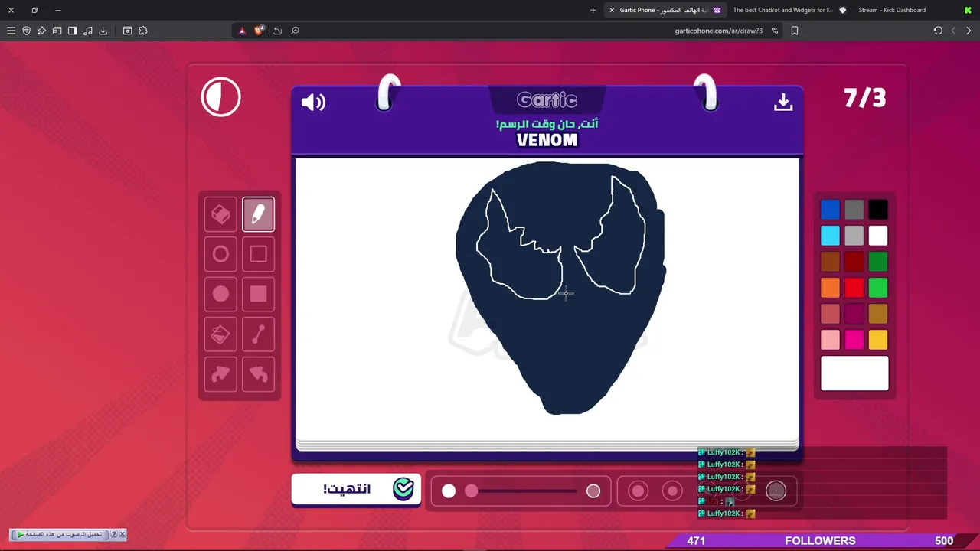Pick the dark blue color swatch
The image size is (980, 551).
(830, 210)
